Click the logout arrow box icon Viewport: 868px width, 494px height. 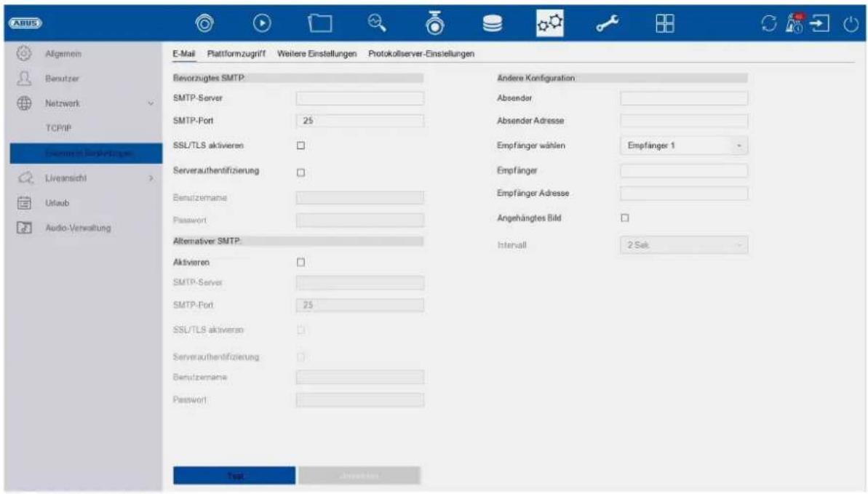click(820, 23)
